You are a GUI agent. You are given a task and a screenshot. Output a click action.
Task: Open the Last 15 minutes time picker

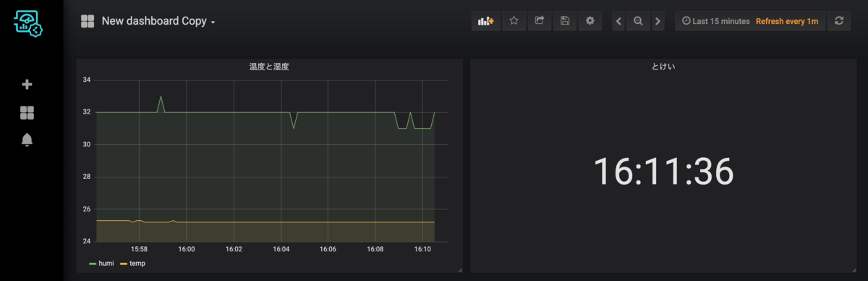pyautogui.click(x=715, y=21)
